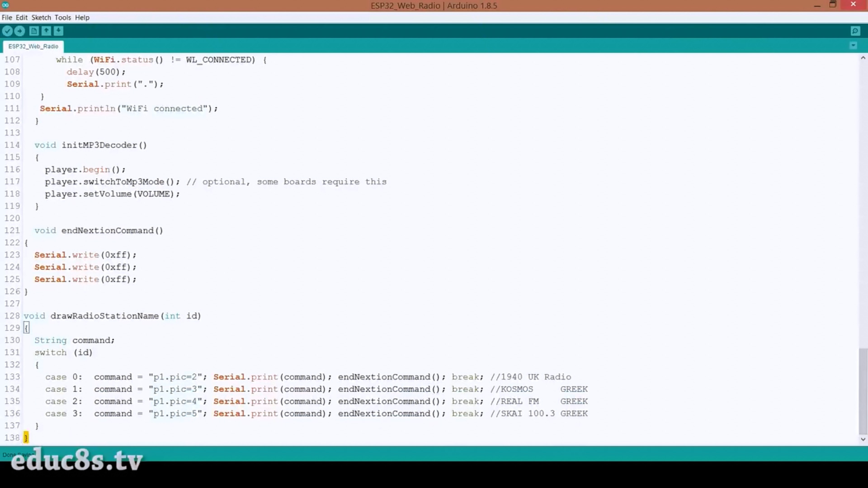Screen dimensions: 868x488
Task: Click the Upload sketch arrow icon
Action: (19, 31)
